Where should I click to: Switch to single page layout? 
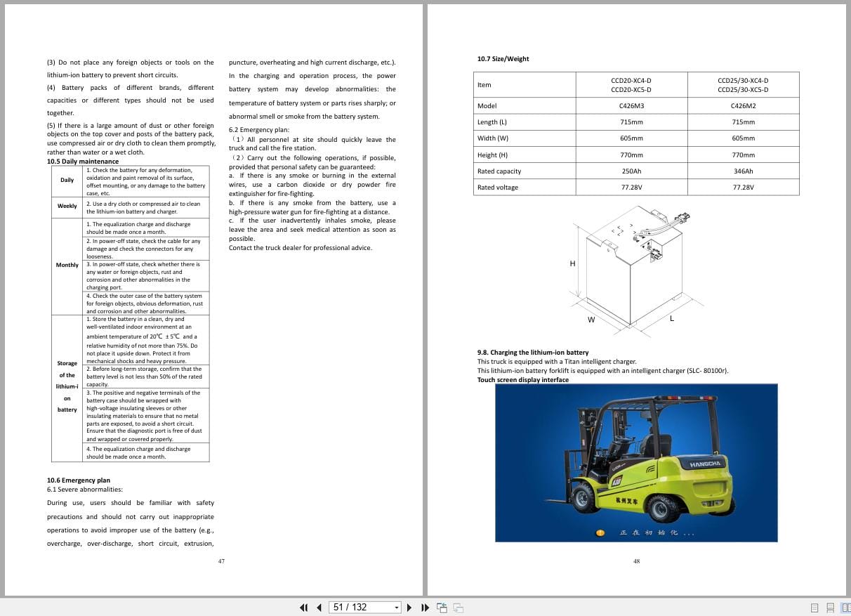coord(814,608)
